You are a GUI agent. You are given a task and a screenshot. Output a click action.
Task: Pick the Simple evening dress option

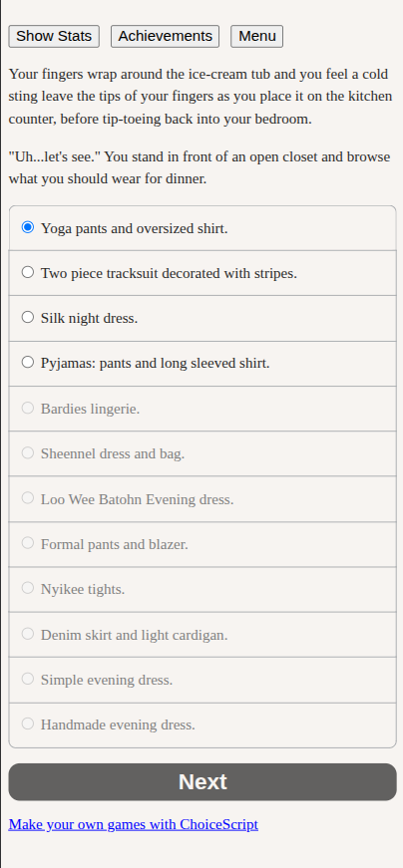[202, 680]
